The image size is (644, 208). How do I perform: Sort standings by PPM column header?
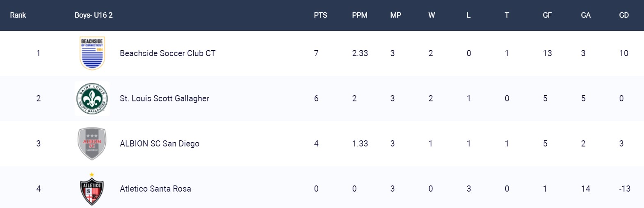[360, 15]
